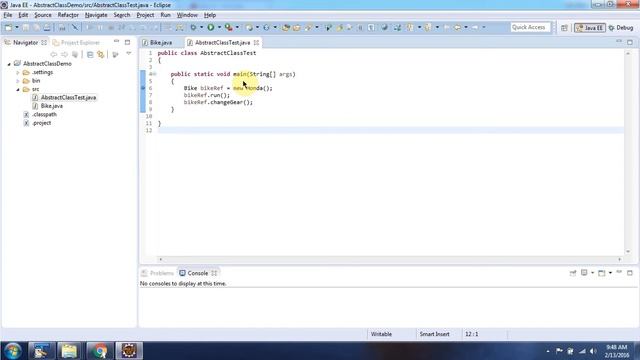Open Navigator View Menu dropdown triangle
This screenshot has height=360, width=640.
point(129,54)
